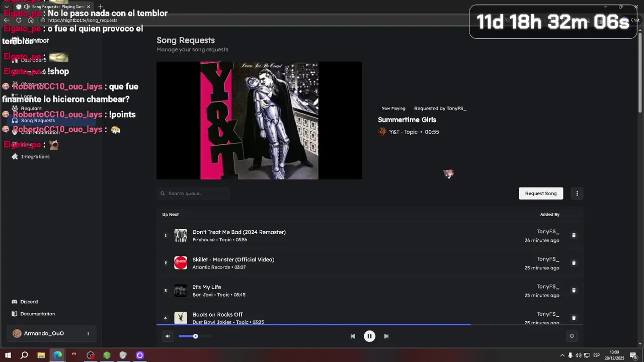
Task: Remove It's My Life from queue
Action: tap(574, 290)
